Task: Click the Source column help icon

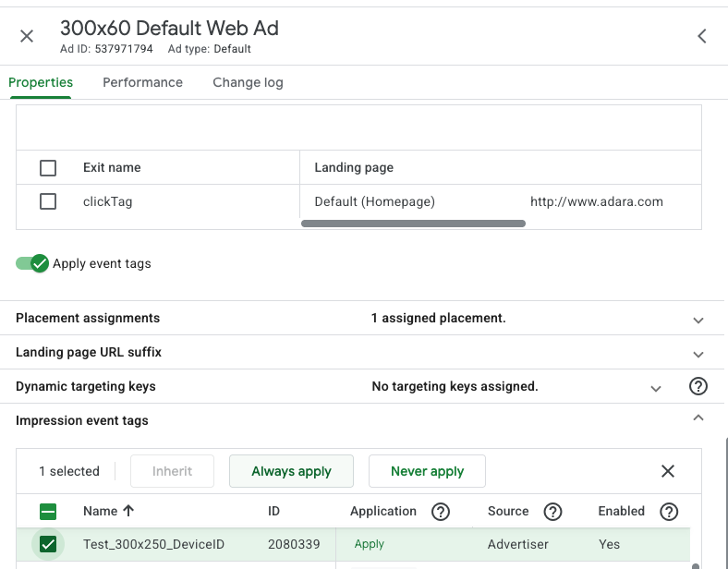Action: point(553,512)
